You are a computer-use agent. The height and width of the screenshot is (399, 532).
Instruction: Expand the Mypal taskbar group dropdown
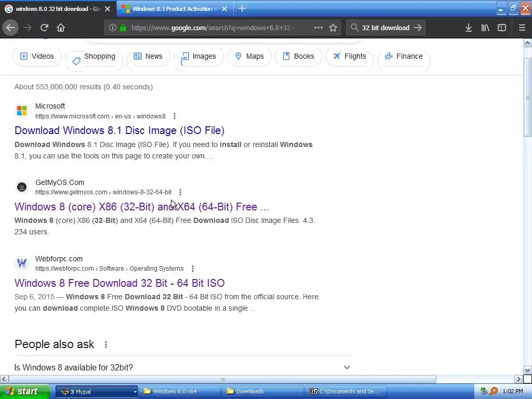click(x=135, y=392)
